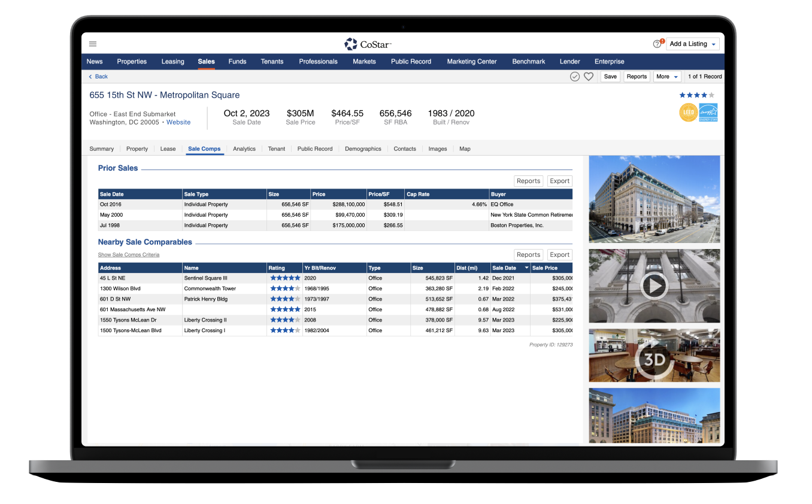
Task: Toggle the checkmark circle for this record
Action: point(575,77)
